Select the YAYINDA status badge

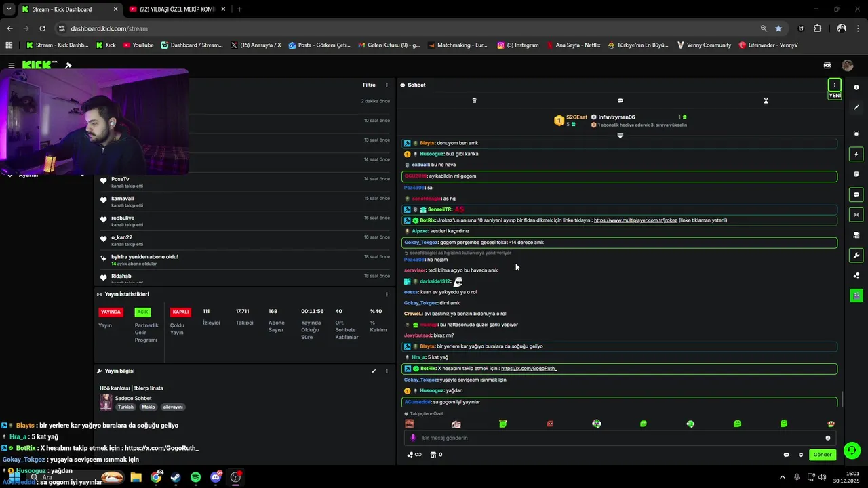click(x=111, y=312)
